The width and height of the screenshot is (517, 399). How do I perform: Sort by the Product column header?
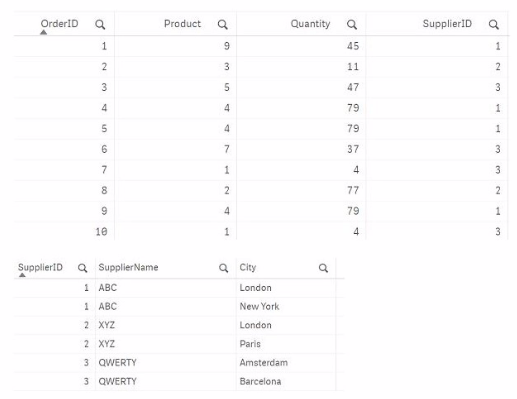[182, 24]
